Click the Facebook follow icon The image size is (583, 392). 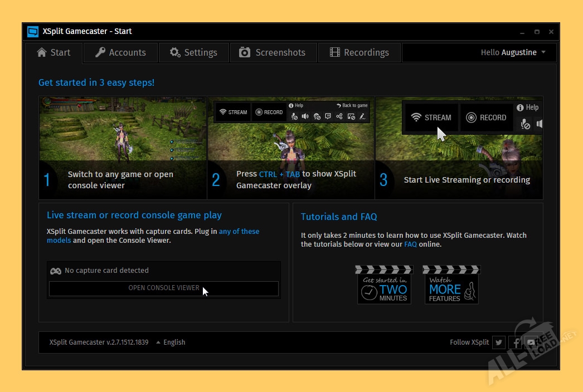(516, 342)
